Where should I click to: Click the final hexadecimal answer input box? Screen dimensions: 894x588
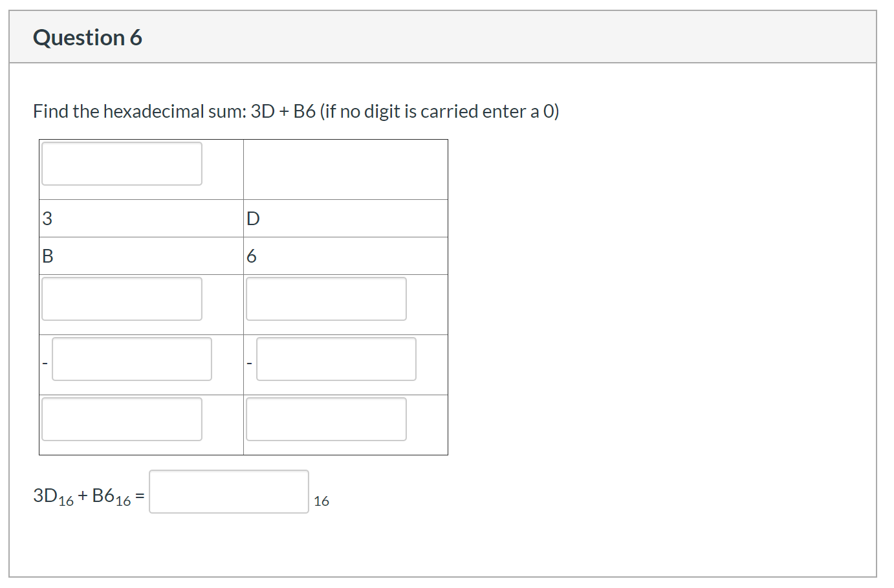click(x=228, y=493)
